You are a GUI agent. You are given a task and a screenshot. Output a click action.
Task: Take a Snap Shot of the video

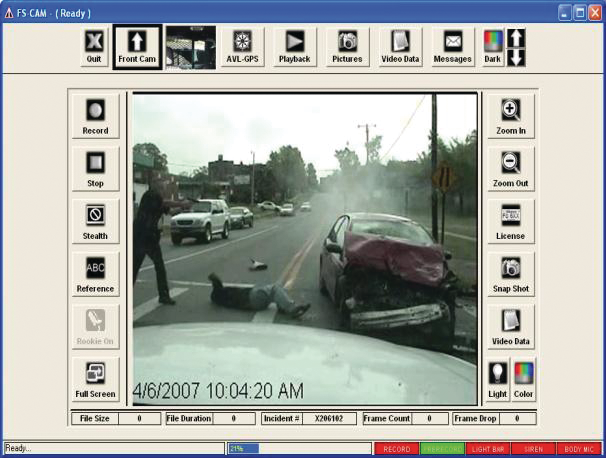coord(511,273)
